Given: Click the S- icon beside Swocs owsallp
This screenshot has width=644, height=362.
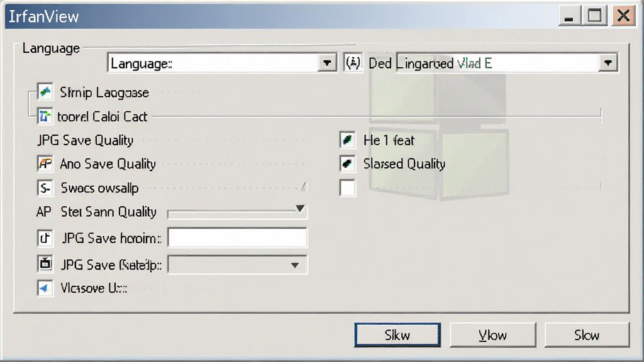Looking at the screenshot, I should pyautogui.click(x=45, y=188).
